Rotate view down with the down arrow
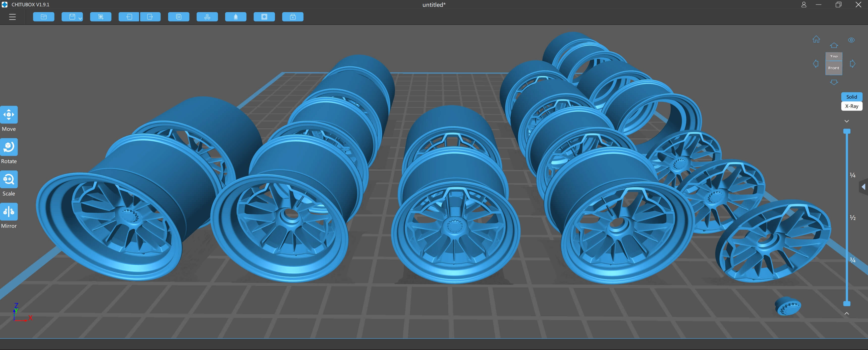The height and width of the screenshot is (350, 868). tap(834, 82)
